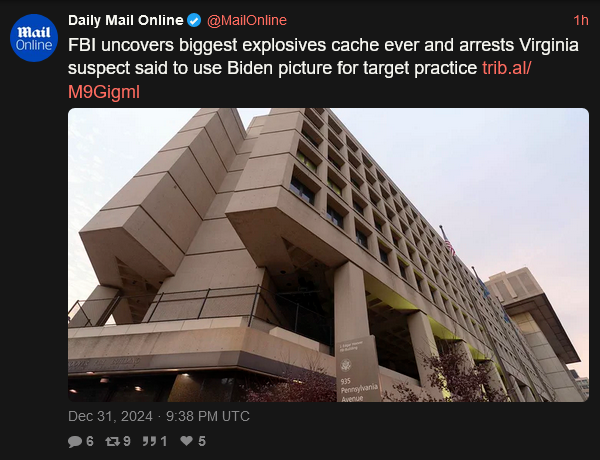The width and height of the screenshot is (600, 460).
Task: Open the Mail Online profile avatar
Action: pyautogui.click(x=34, y=38)
